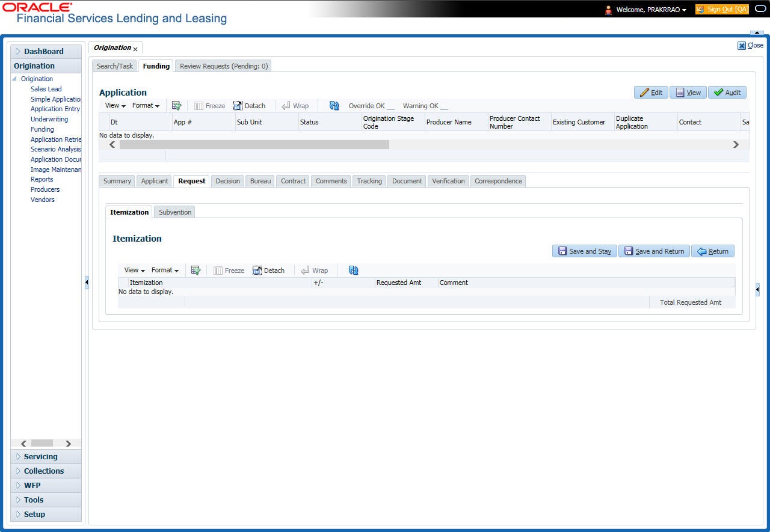This screenshot has width=770, height=532.
Task: Click right arrow of Application table scrollbar
Action: (x=736, y=145)
